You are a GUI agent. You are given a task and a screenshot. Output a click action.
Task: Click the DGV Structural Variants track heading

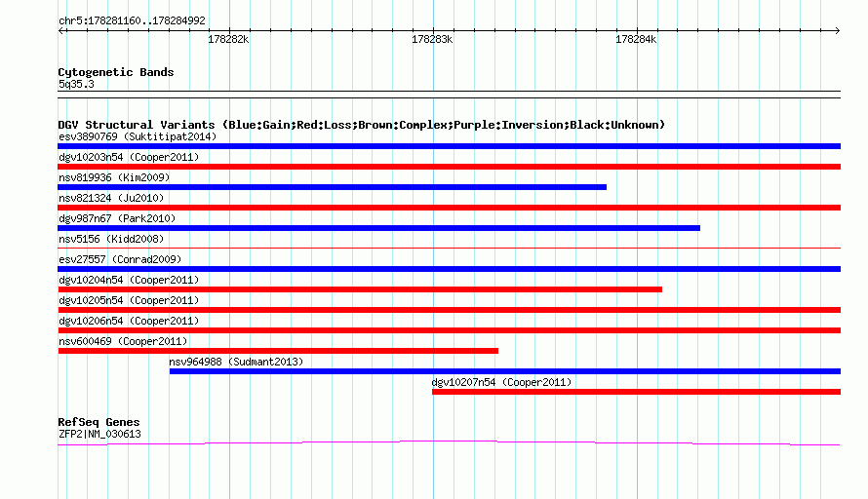coord(362,125)
